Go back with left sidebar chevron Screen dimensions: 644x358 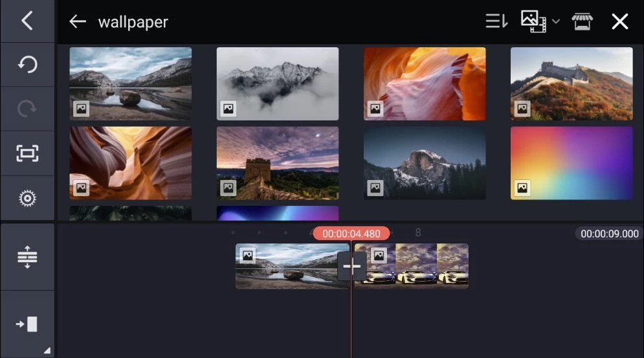(x=27, y=21)
